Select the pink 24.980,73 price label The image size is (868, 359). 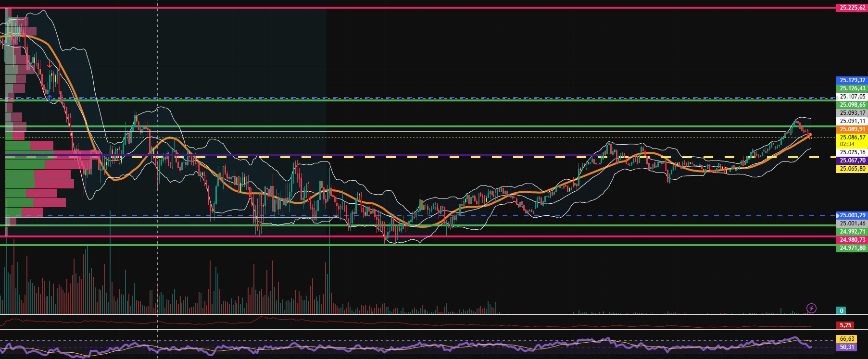click(x=852, y=240)
